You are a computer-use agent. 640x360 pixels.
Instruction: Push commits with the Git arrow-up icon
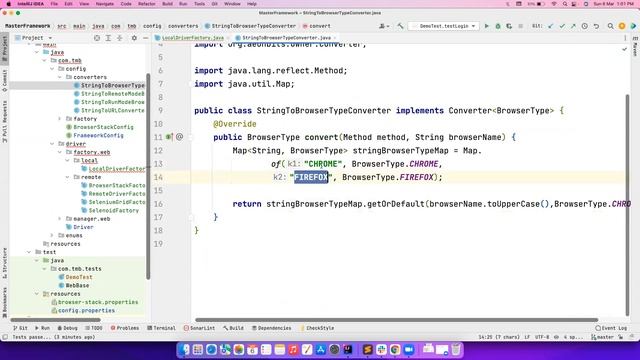coord(573,26)
